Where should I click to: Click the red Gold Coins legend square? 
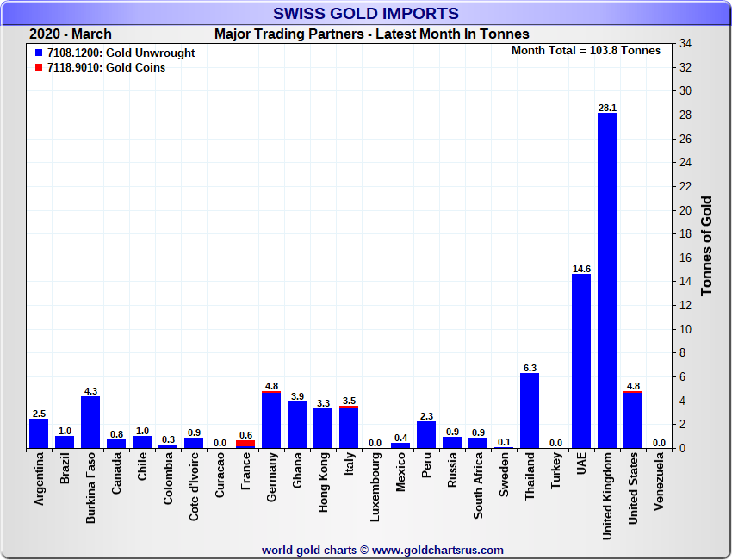[39, 68]
